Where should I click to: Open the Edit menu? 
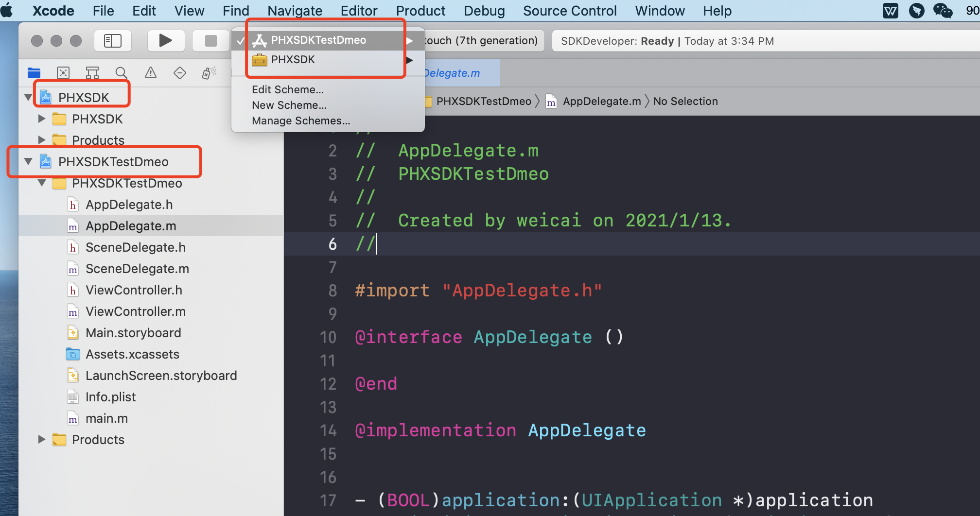pyautogui.click(x=144, y=11)
